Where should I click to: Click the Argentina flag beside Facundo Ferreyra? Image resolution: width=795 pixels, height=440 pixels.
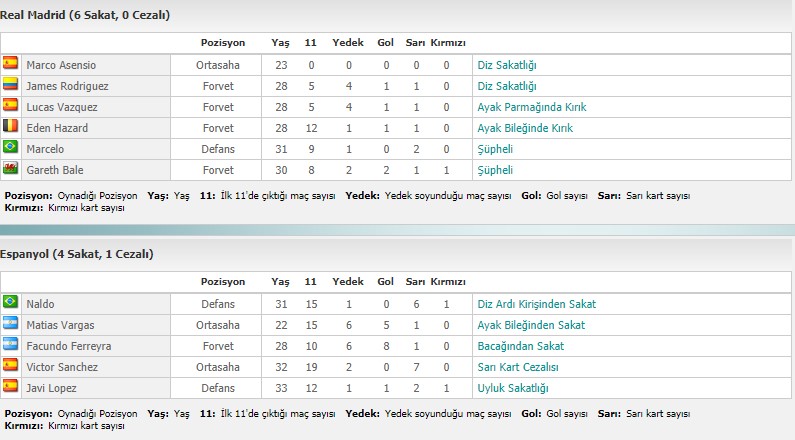coord(10,344)
